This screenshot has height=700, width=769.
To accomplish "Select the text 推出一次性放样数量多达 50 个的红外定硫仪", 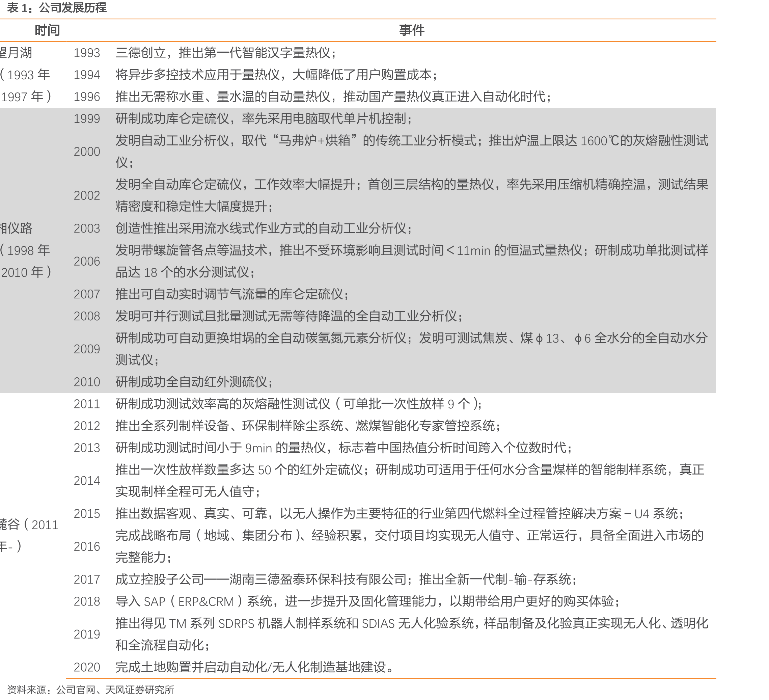I will [x=239, y=469].
